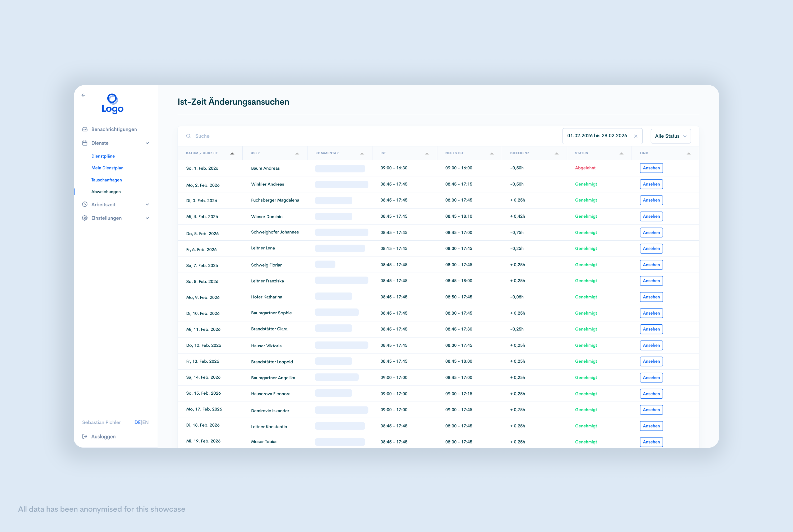793x532 pixels.
Task: Expand the Arbeitszeit menu chevron
Action: point(147,204)
